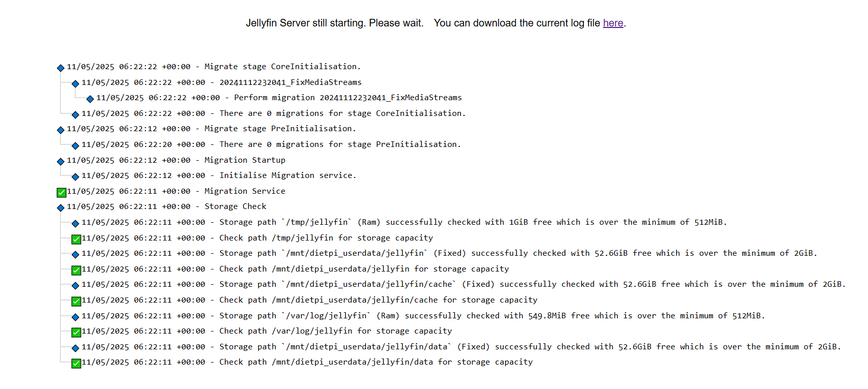
Task: Click the diamond icon beside 'Migrate stage CoreInitialisation'
Action: point(60,68)
